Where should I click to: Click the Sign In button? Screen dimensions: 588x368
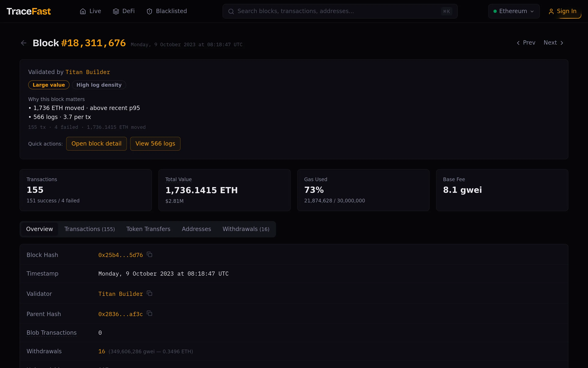point(563,11)
